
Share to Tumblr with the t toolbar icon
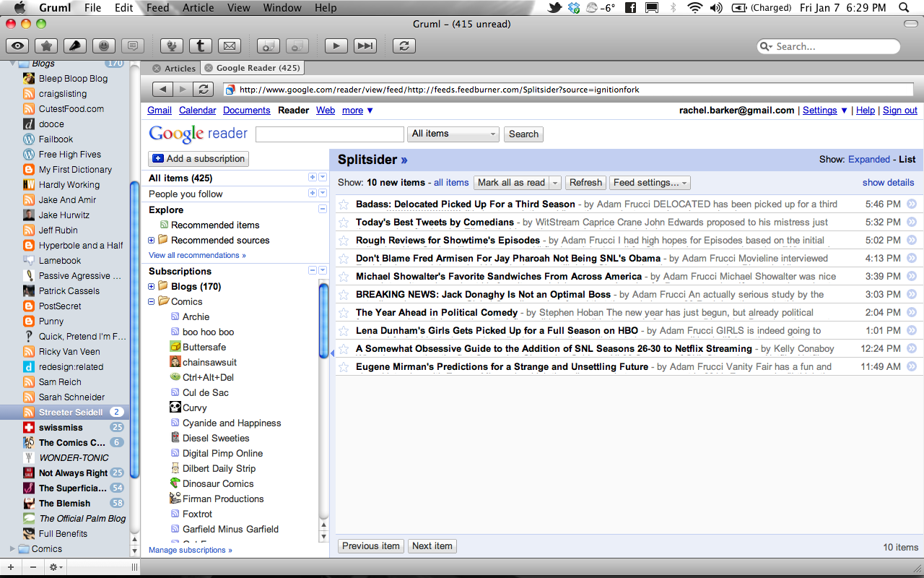tap(201, 46)
